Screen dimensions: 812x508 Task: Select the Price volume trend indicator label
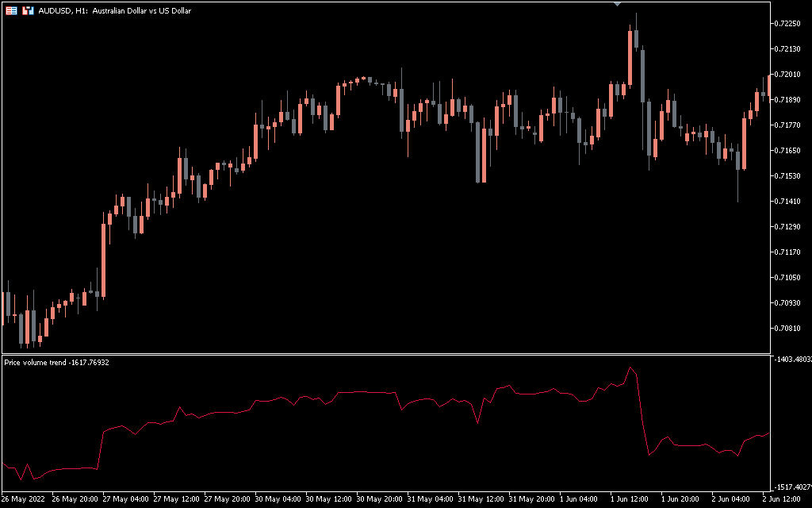(x=56, y=362)
